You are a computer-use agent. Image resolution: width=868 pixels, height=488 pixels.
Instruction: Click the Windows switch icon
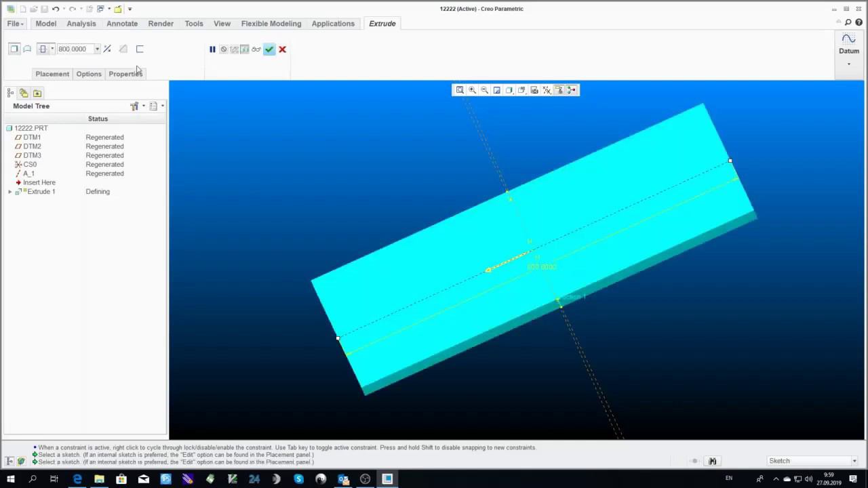(x=100, y=9)
